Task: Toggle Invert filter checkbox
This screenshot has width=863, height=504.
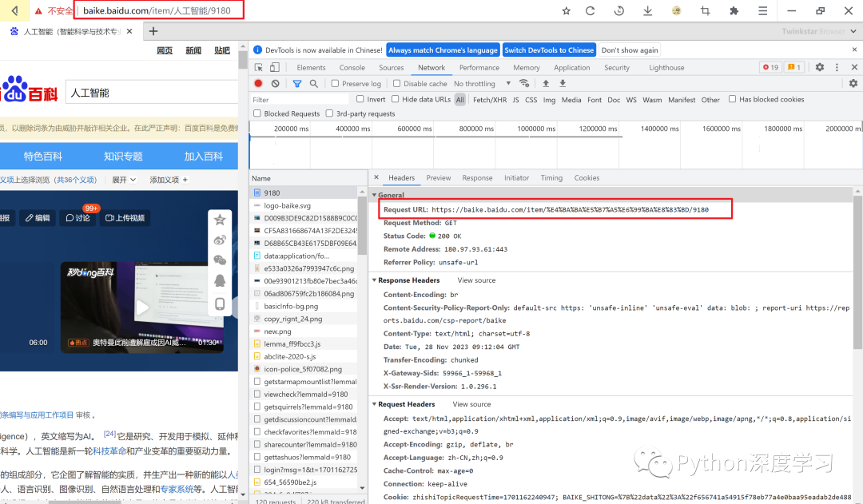Action: [360, 99]
